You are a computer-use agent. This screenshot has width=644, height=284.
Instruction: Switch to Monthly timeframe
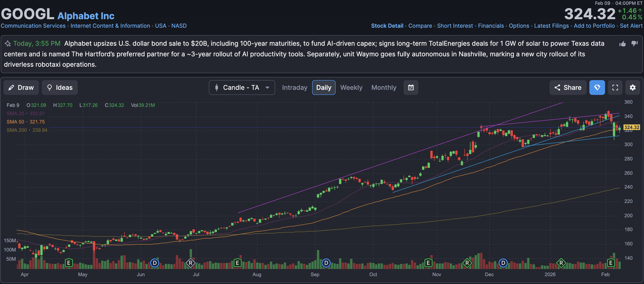(x=384, y=88)
